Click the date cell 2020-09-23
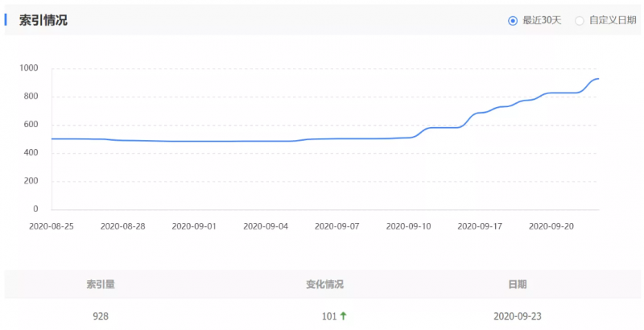The height and width of the screenshot is (330, 644). (x=517, y=316)
